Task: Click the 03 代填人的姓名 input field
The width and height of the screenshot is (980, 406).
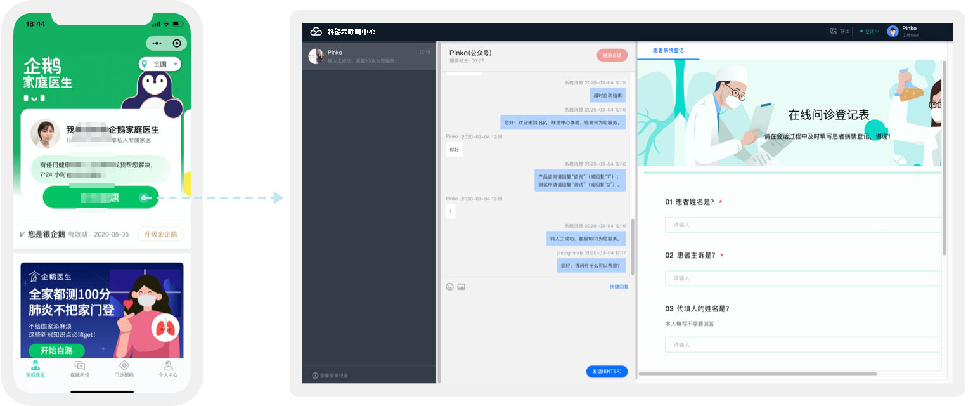Action: click(x=803, y=344)
